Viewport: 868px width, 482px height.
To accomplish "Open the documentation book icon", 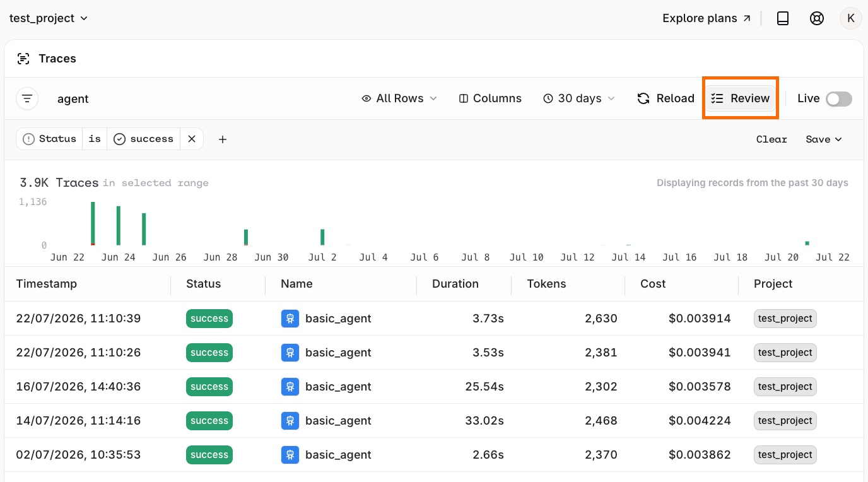I will 783,18.
